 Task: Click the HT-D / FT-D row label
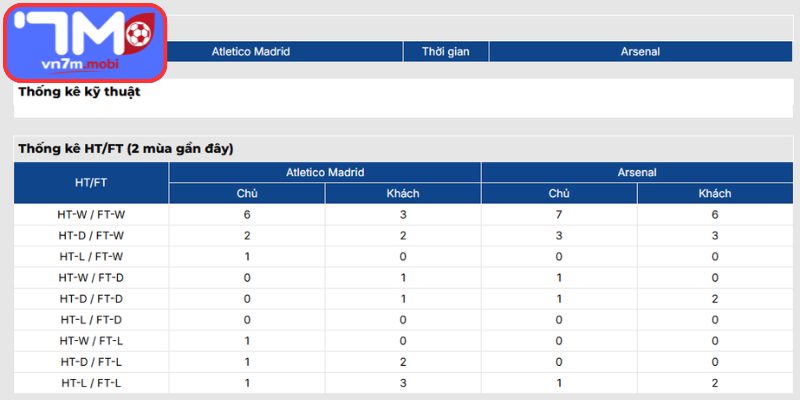click(91, 299)
